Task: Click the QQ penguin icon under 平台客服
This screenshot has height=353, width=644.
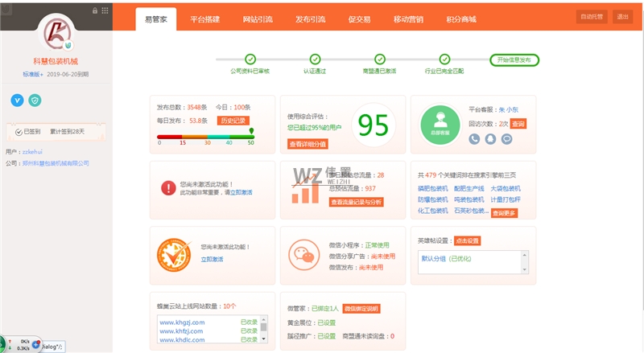Action: (x=490, y=138)
